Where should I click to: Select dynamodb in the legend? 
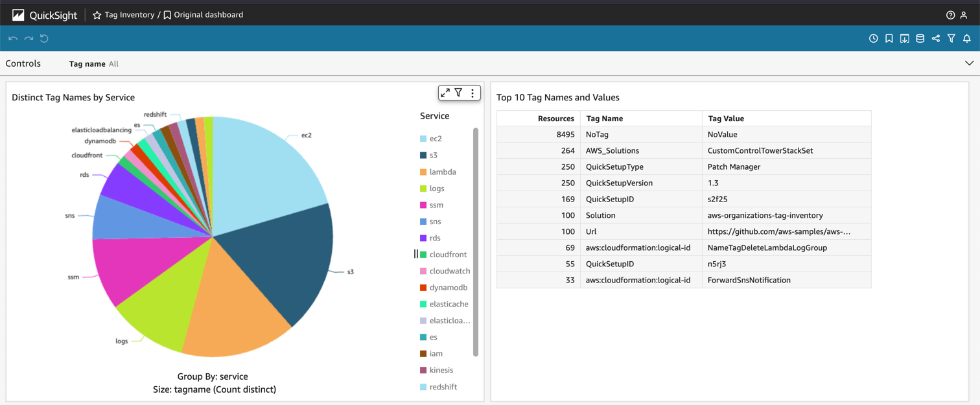pyautogui.click(x=448, y=288)
